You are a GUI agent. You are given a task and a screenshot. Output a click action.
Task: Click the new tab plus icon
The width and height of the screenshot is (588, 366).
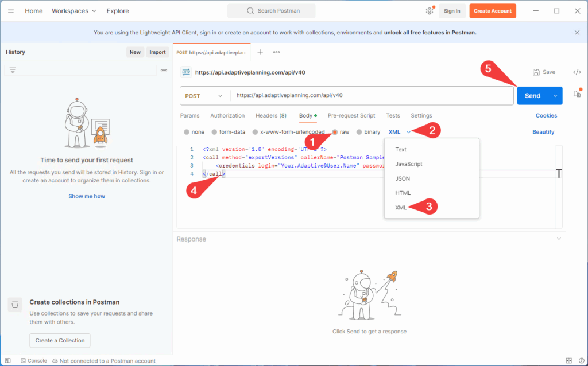point(260,52)
